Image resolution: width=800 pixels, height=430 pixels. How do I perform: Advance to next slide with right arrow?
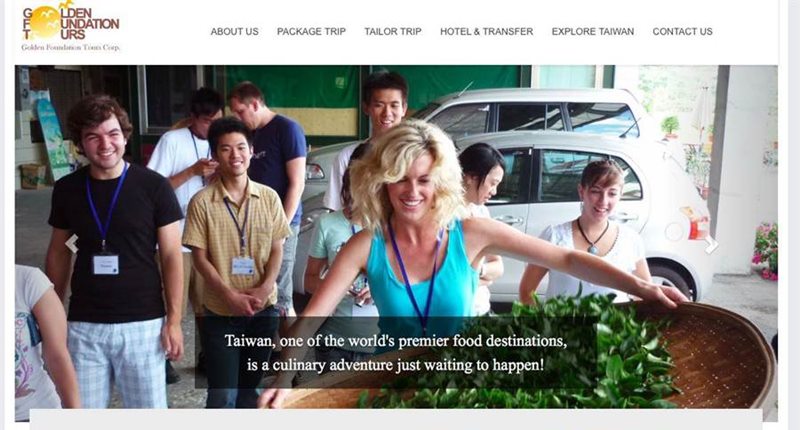(711, 244)
